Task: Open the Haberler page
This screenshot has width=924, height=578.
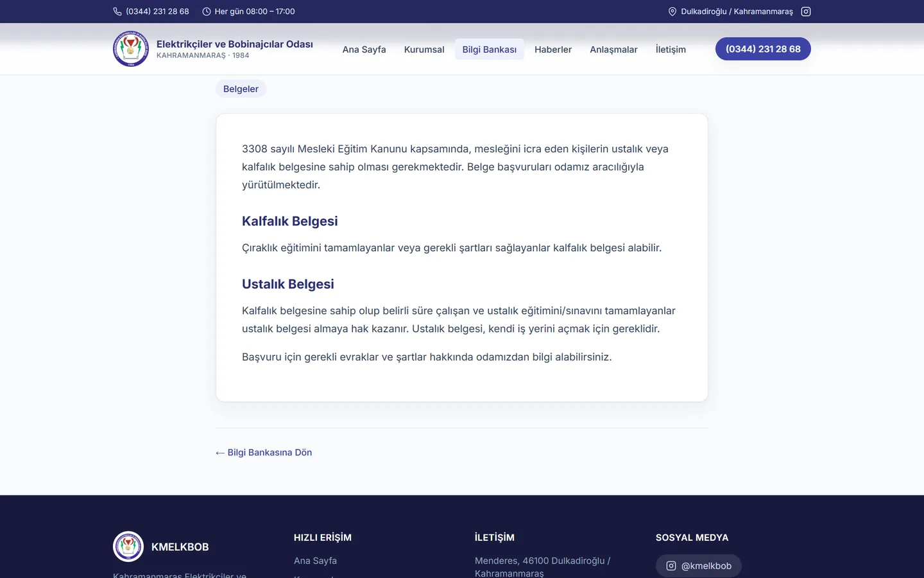Action: pyautogui.click(x=553, y=49)
